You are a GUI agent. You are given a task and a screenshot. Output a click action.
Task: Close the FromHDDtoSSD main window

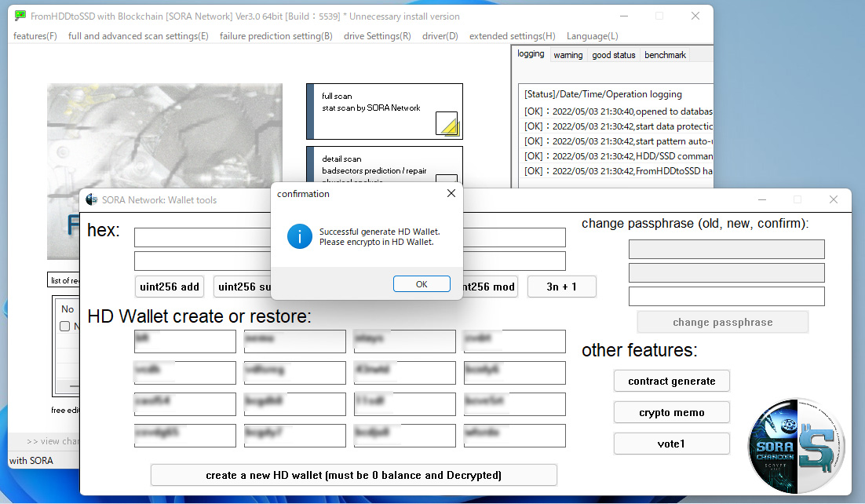coord(695,16)
